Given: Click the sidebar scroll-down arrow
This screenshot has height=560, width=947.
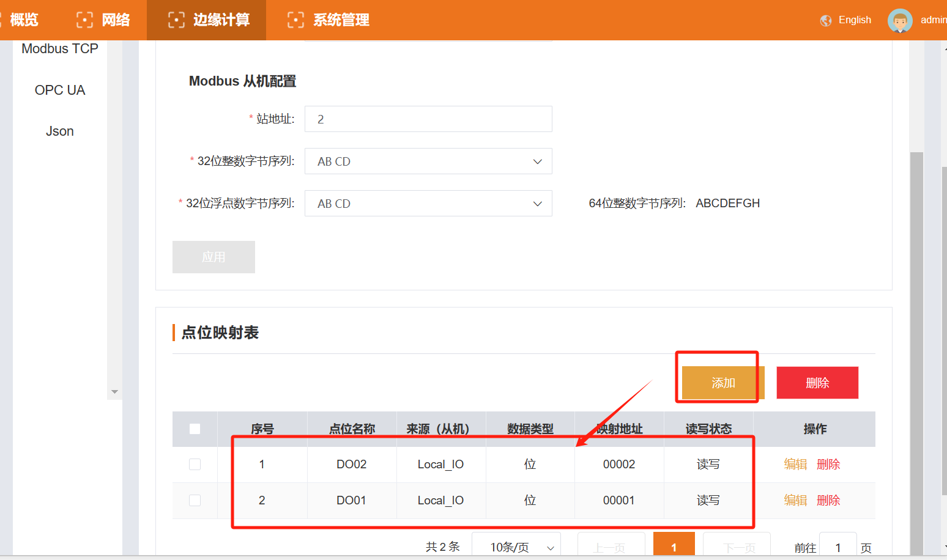Looking at the screenshot, I should pos(114,392).
